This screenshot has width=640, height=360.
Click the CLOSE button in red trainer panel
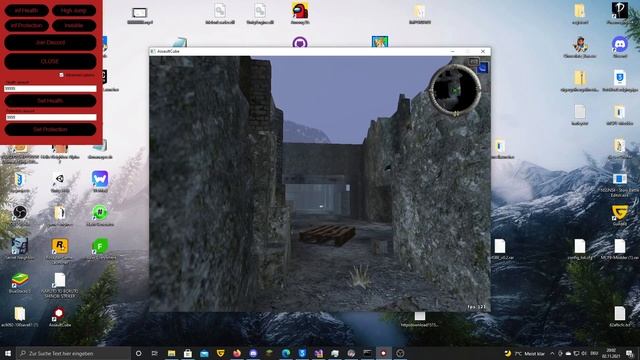pos(50,61)
